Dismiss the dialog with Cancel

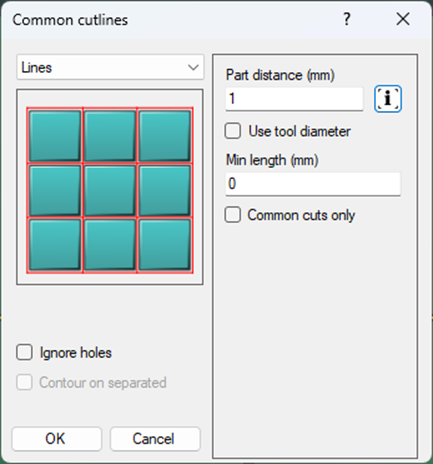(x=155, y=439)
